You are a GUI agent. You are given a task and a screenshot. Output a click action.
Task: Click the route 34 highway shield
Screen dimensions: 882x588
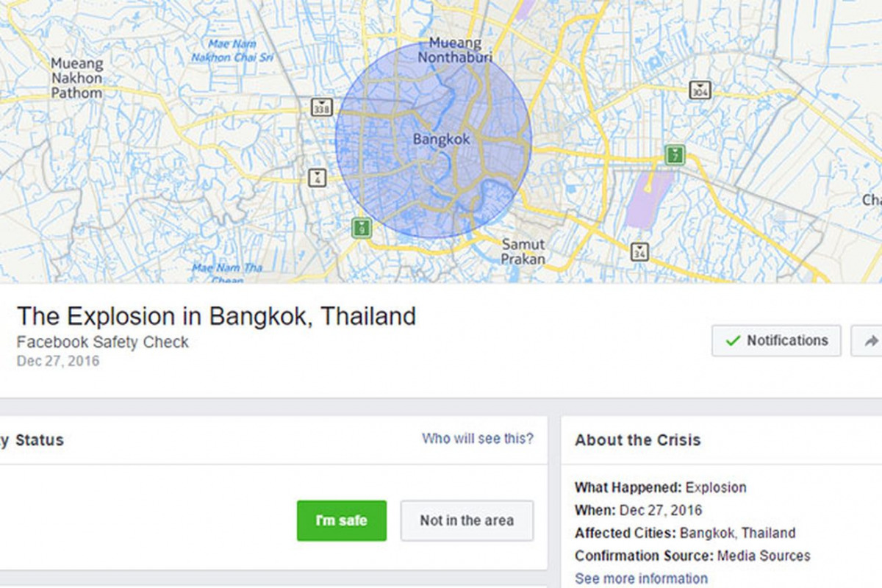pyautogui.click(x=639, y=251)
